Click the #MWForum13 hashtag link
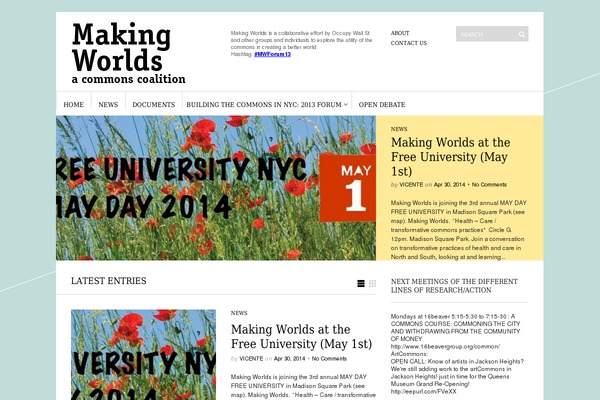 (272, 54)
